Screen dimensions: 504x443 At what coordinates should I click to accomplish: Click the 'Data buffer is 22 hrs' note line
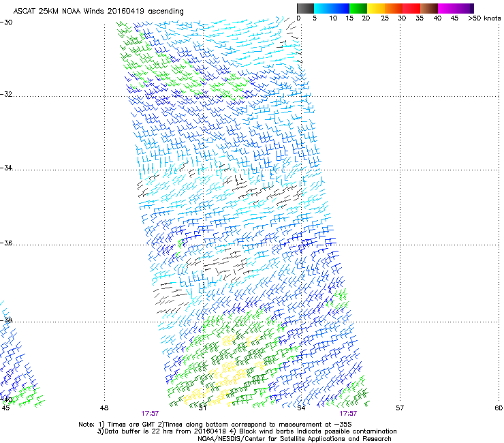pos(247,431)
